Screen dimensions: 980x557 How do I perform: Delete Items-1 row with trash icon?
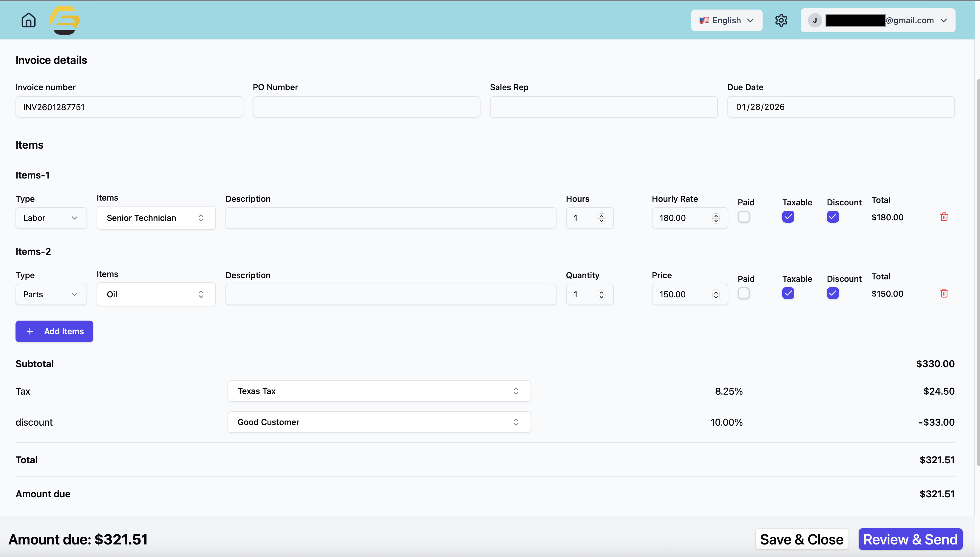944,217
